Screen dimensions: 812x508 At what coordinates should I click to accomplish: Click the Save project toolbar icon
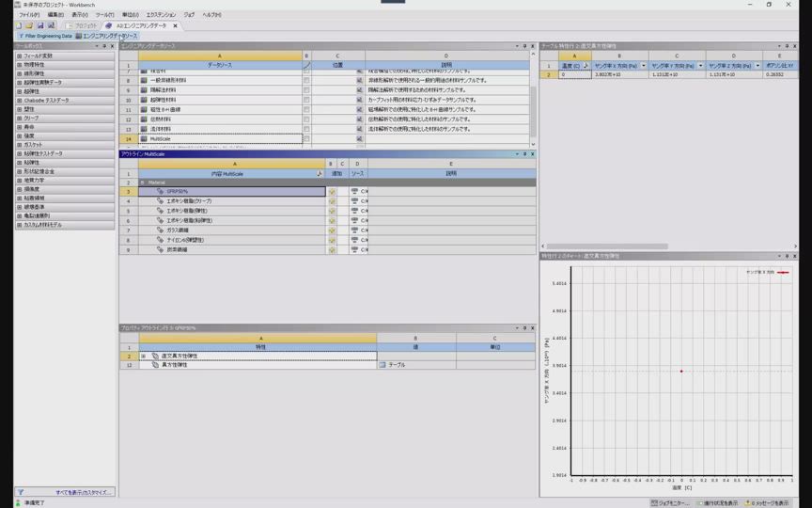(39, 25)
